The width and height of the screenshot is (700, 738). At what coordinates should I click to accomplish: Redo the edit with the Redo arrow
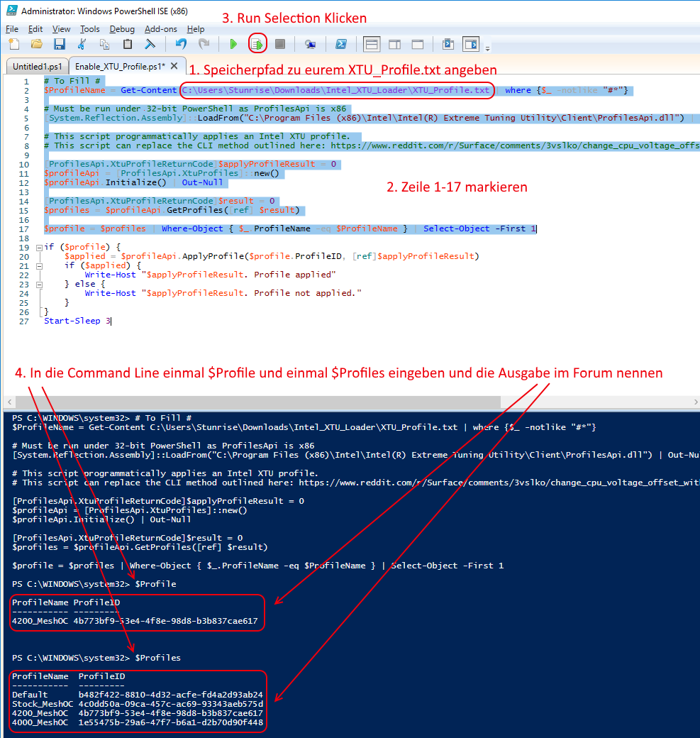coord(204,44)
